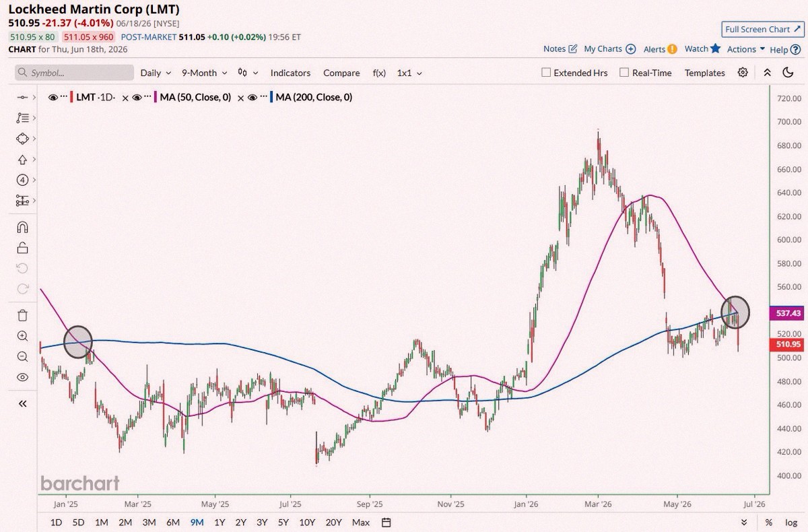Toggle visibility of the LMT series
Image resolution: width=808 pixels, height=532 pixels.
53,98
